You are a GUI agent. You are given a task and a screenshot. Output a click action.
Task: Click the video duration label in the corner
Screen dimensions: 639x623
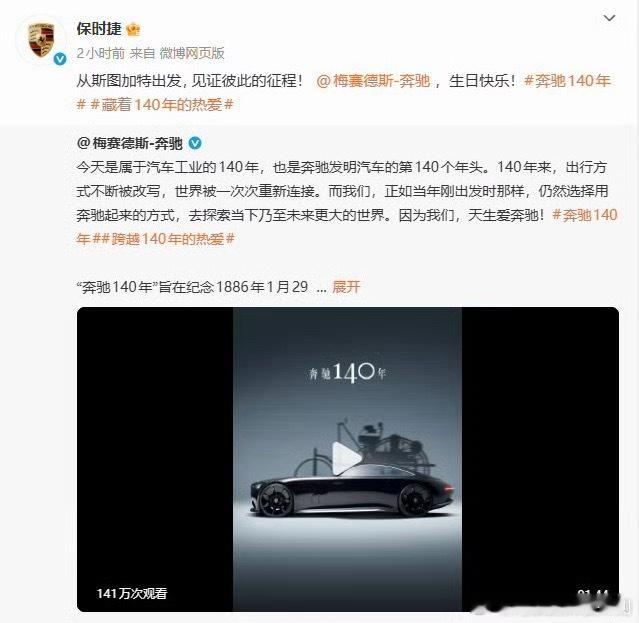pyautogui.click(x=593, y=595)
